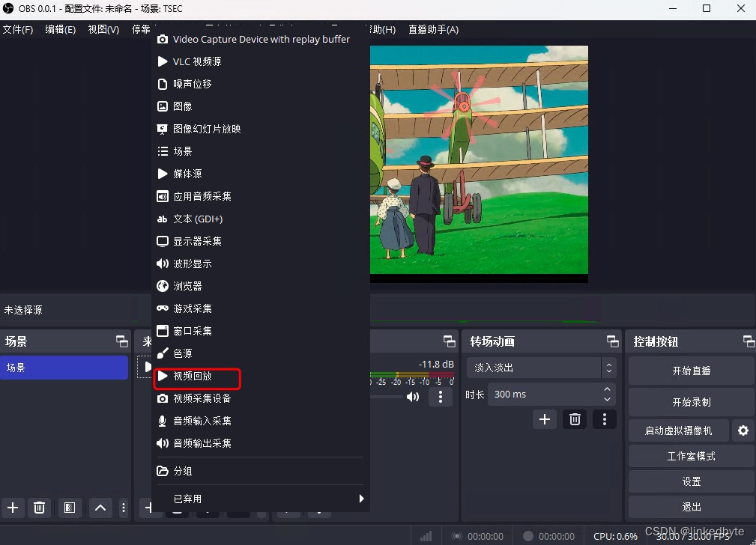
Task: Click the 波形显示 speaker icon
Action: pyautogui.click(x=163, y=264)
